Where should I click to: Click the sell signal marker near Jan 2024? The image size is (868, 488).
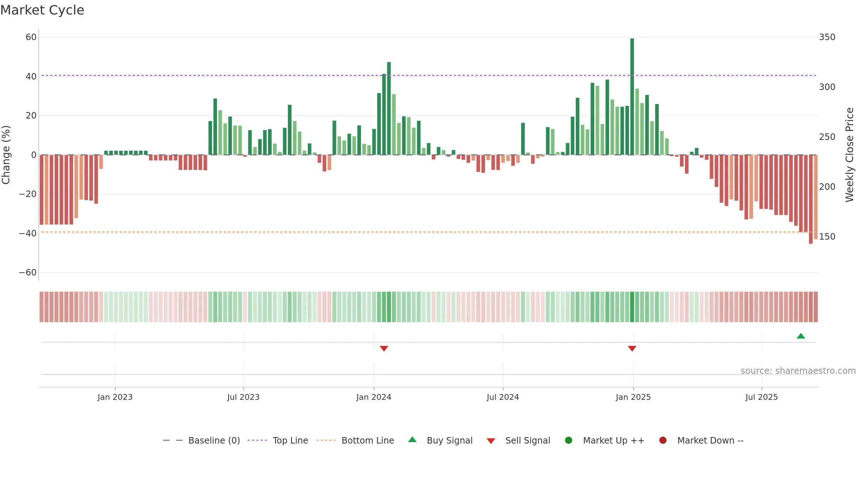[x=384, y=348]
